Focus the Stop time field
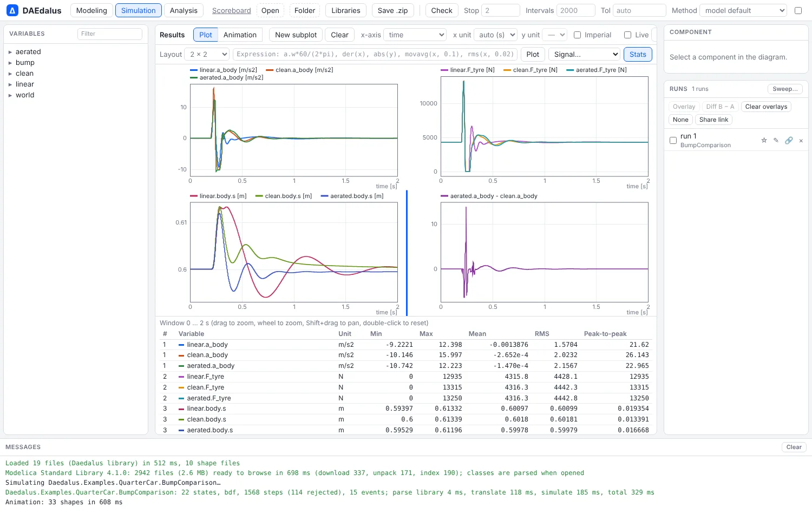 pyautogui.click(x=500, y=10)
